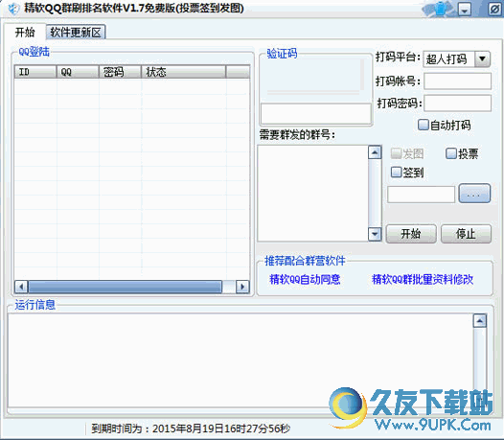Click the 停止 button
504x440 pixels.
click(466, 234)
